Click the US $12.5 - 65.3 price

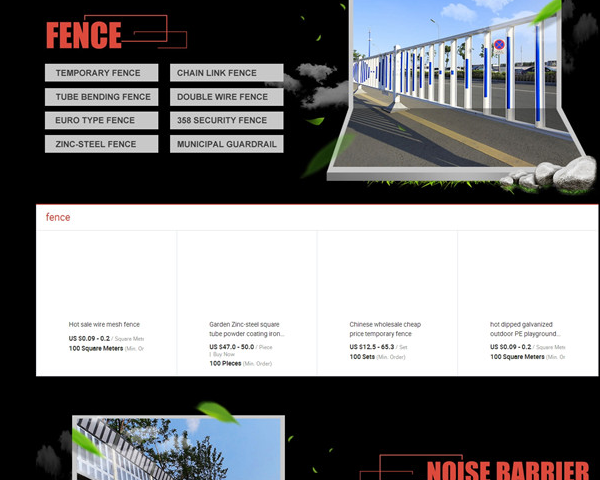coord(372,346)
